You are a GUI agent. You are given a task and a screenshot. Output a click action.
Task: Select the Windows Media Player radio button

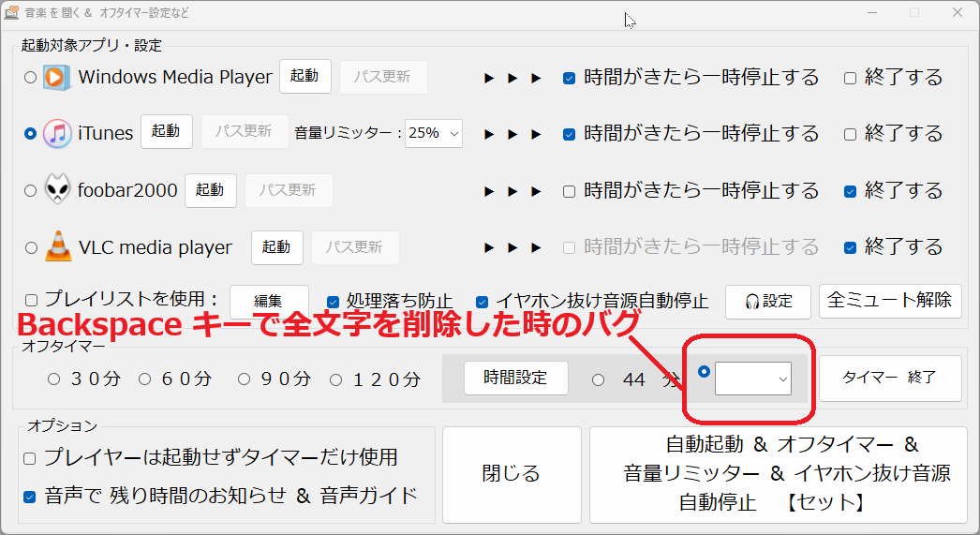[31, 78]
